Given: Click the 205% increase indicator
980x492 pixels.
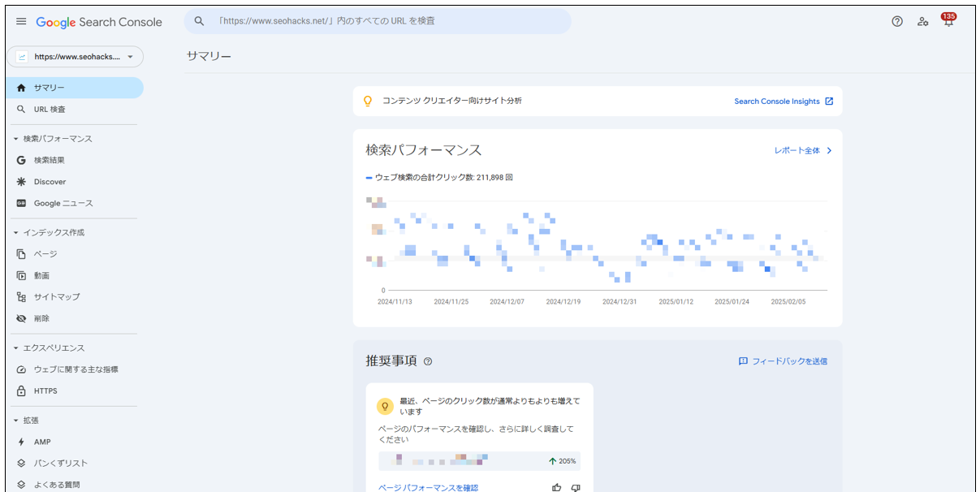Looking at the screenshot, I should pos(563,461).
